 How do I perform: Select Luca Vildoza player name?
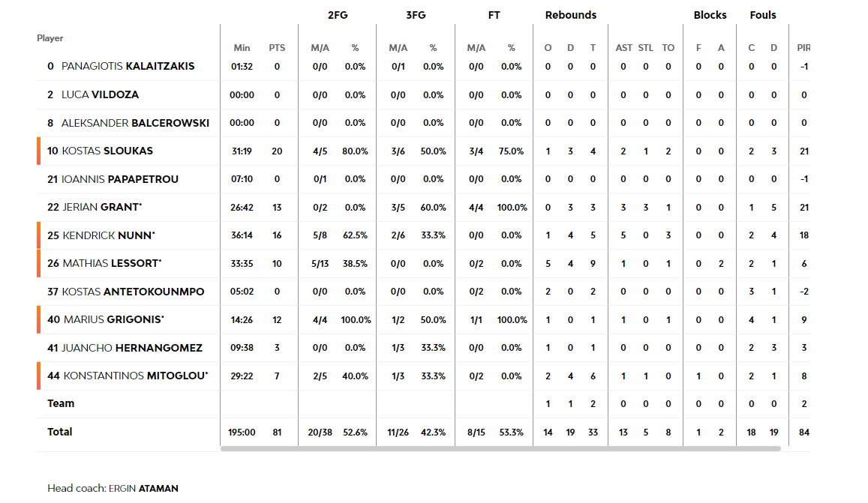[x=101, y=94]
